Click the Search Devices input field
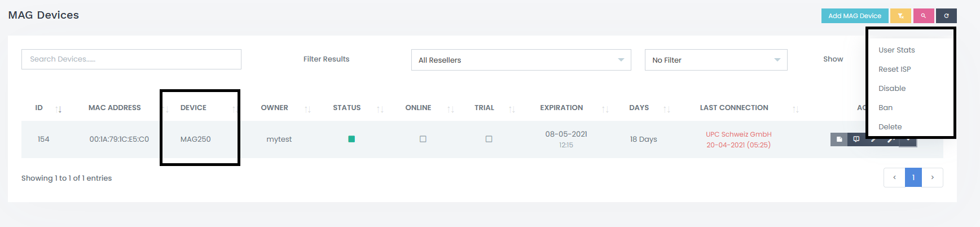Viewport: 980px width, 227px height. (x=131, y=59)
